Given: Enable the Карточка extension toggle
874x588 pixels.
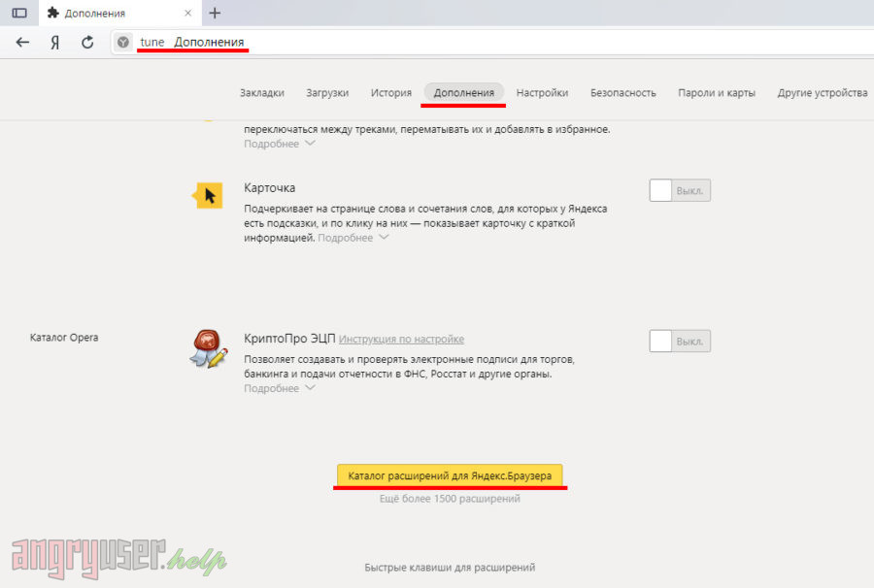Looking at the screenshot, I should [680, 190].
